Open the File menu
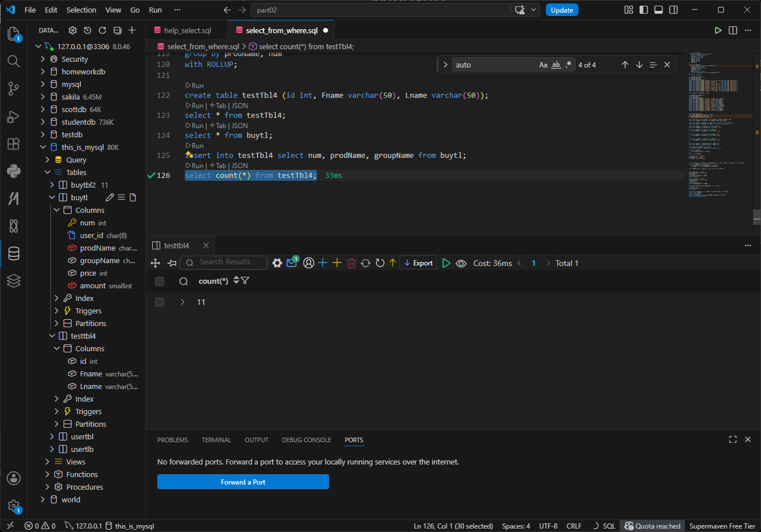Screen dimensions: 761x532 tap(30, 10)
